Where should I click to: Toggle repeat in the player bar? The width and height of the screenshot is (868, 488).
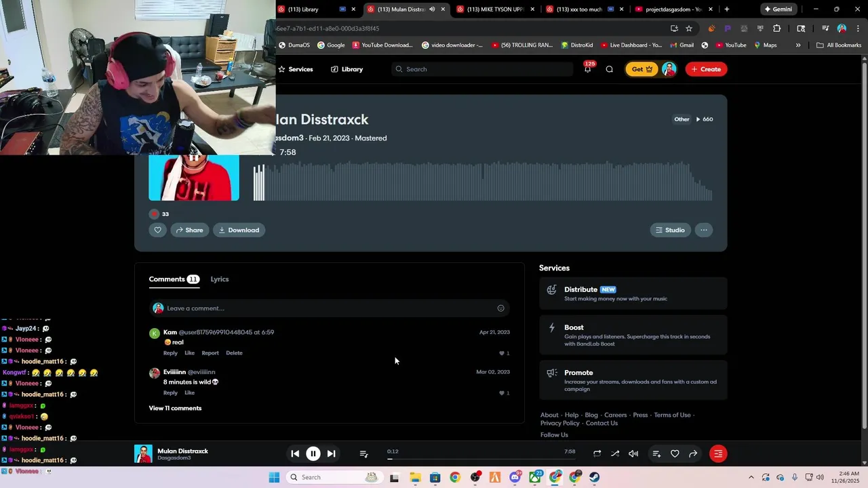point(597,453)
